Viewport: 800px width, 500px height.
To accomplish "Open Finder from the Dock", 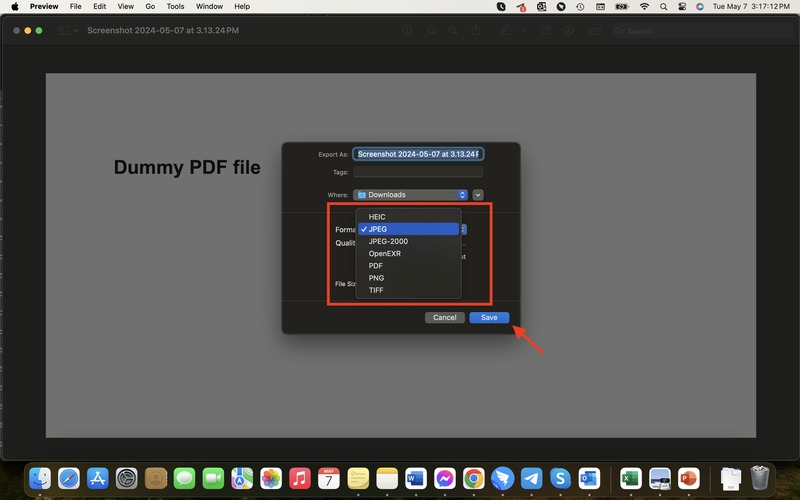I will [40, 479].
